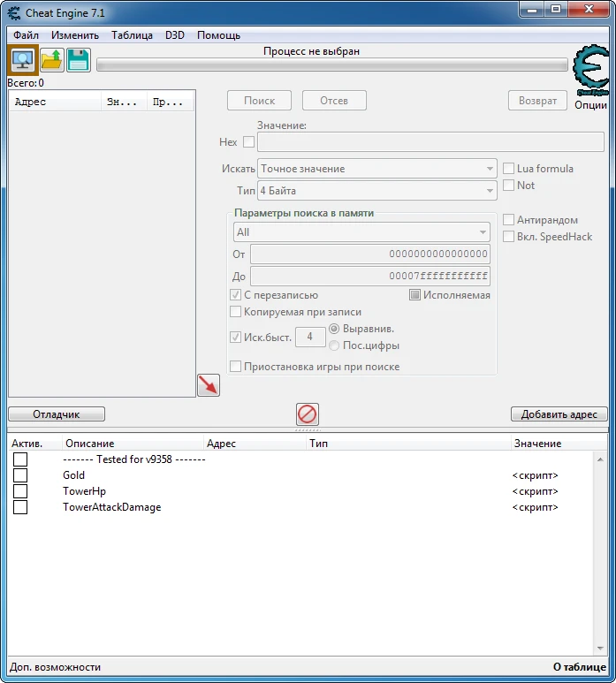Open the All memory region dropdown
Screen dimensions: 616x683
(x=361, y=232)
